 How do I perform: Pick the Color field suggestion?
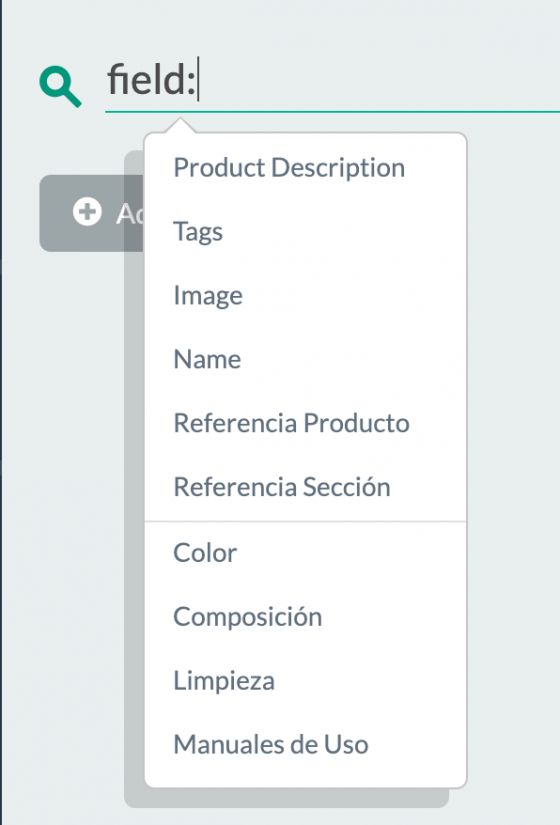tap(205, 553)
